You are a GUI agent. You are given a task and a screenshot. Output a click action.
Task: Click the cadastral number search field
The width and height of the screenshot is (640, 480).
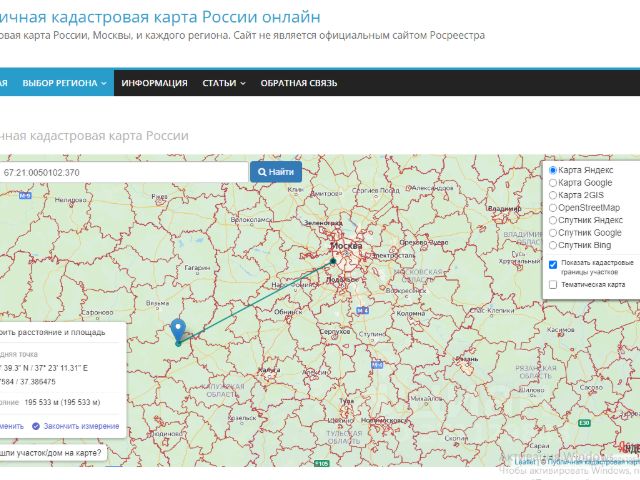tap(124, 172)
